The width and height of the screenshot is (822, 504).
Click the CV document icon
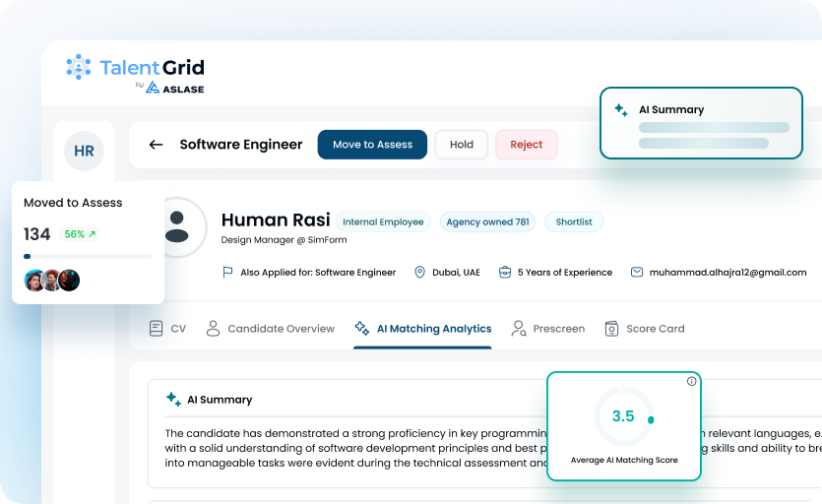156,329
